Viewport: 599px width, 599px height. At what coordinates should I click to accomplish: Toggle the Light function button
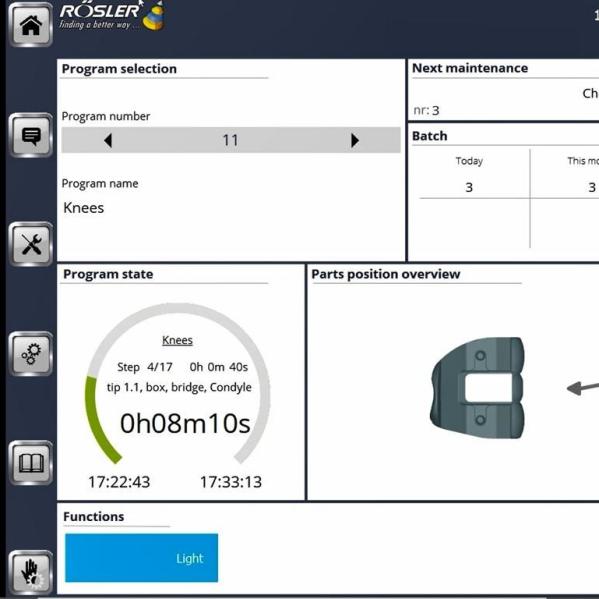(x=141, y=558)
